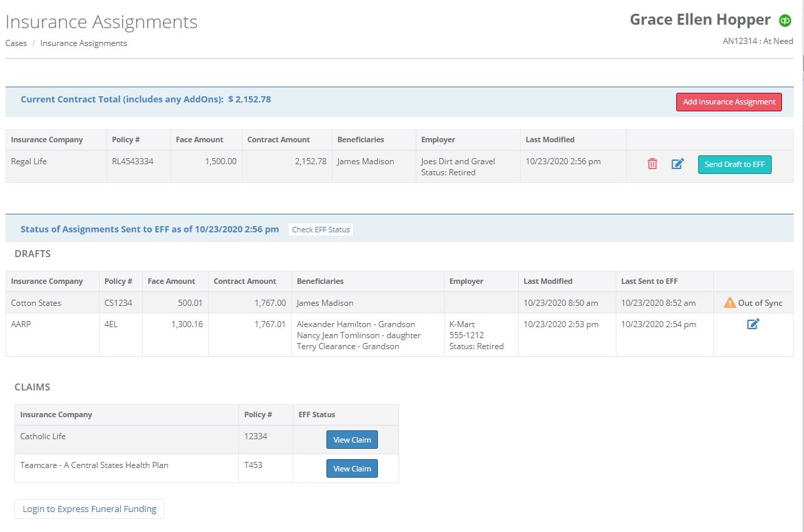
Task: Click the QuickBooks icon beside Grace Ellen Hopper
Action: [785, 19]
